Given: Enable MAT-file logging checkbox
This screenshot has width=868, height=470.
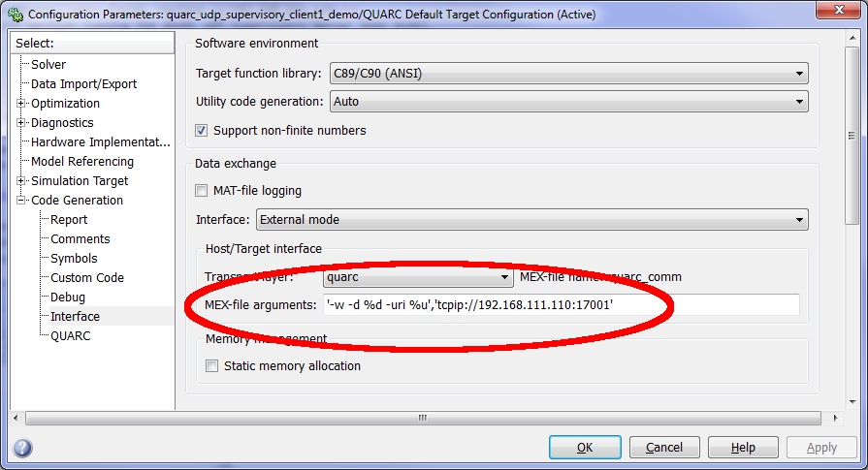Looking at the screenshot, I should coord(201,191).
